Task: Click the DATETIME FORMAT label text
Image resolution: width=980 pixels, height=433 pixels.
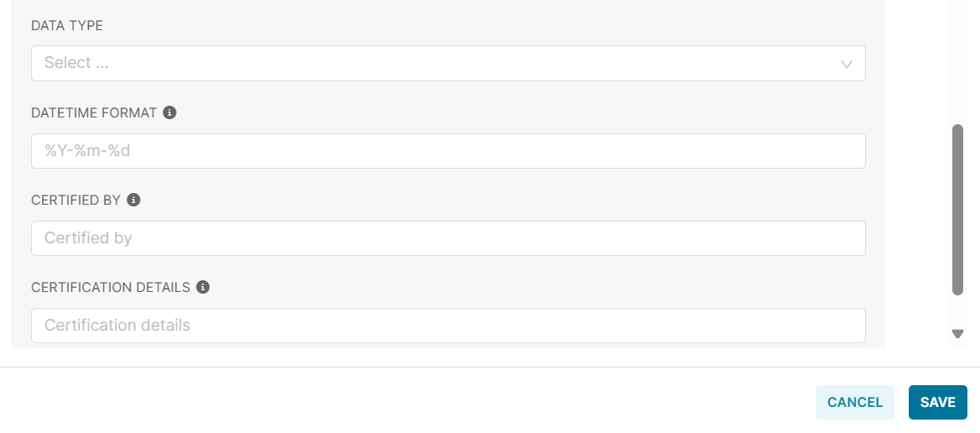Action: (94, 112)
